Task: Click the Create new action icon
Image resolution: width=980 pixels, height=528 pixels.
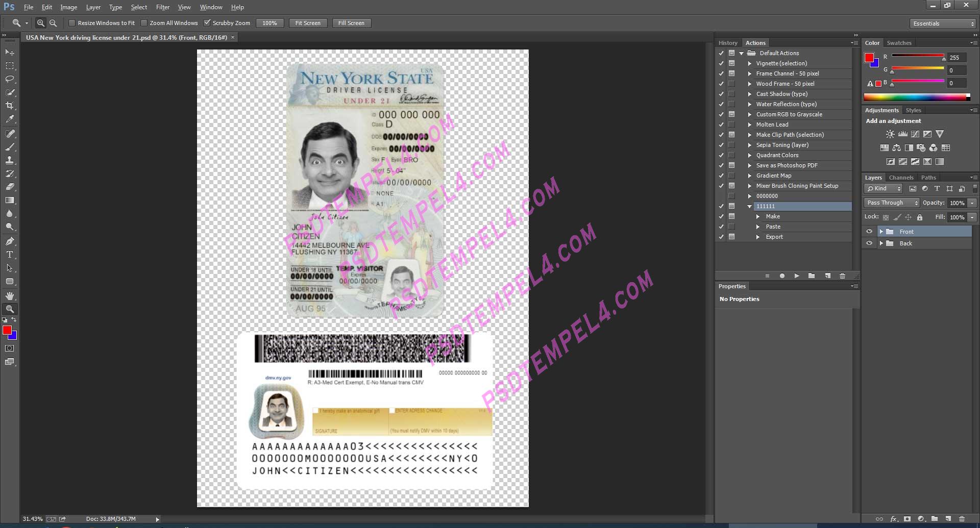Action: [827, 275]
